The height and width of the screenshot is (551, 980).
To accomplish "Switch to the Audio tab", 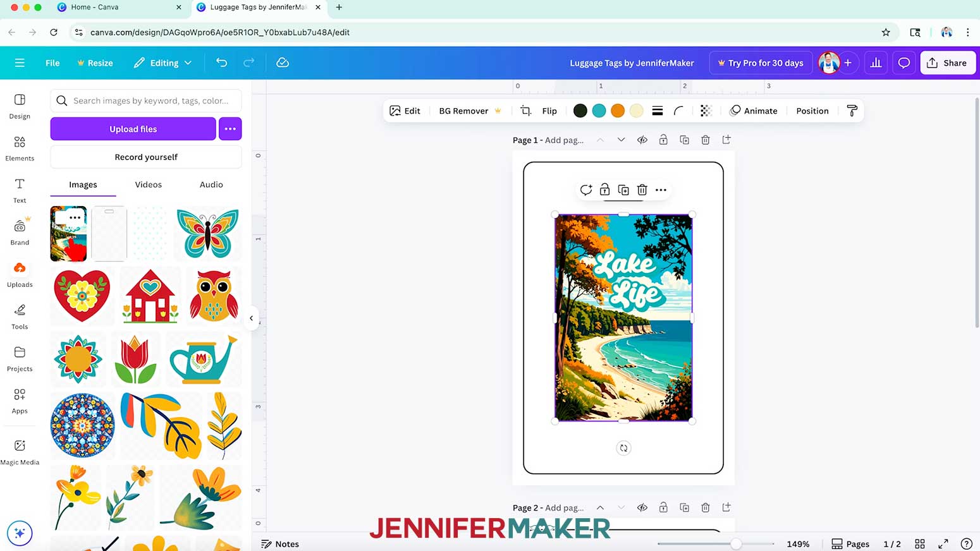I will click(x=211, y=185).
